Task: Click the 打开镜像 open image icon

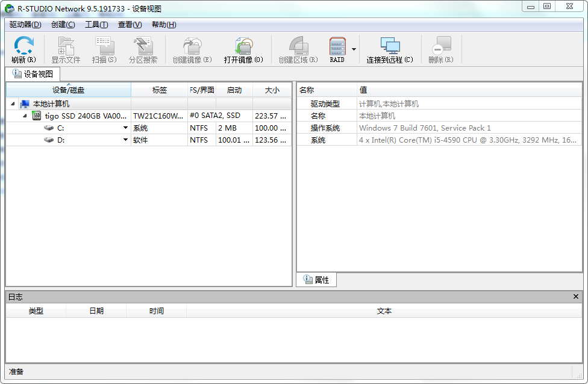Action: pyautogui.click(x=242, y=48)
